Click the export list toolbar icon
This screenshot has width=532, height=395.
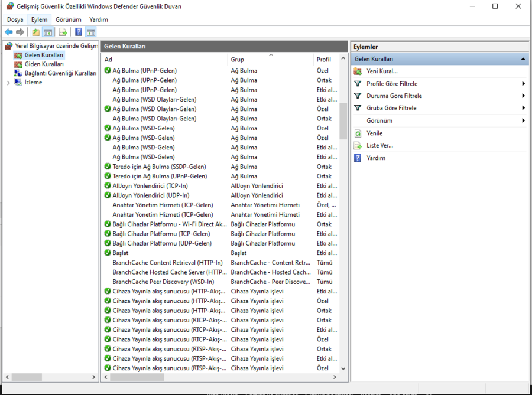point(63,32)
